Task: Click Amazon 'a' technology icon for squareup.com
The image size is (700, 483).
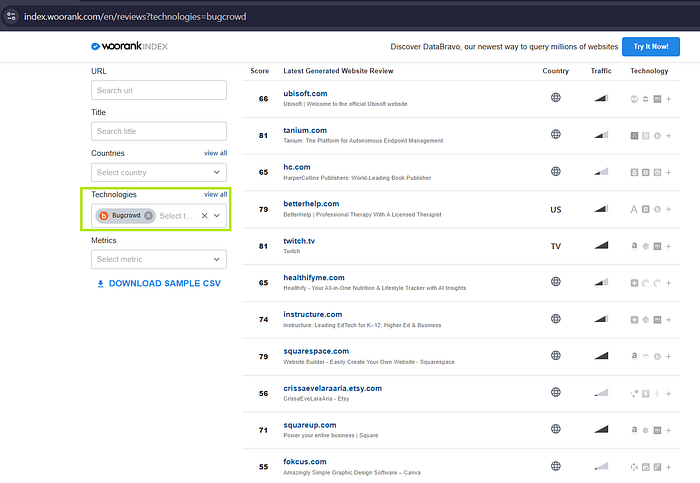Action: [634, 429]
